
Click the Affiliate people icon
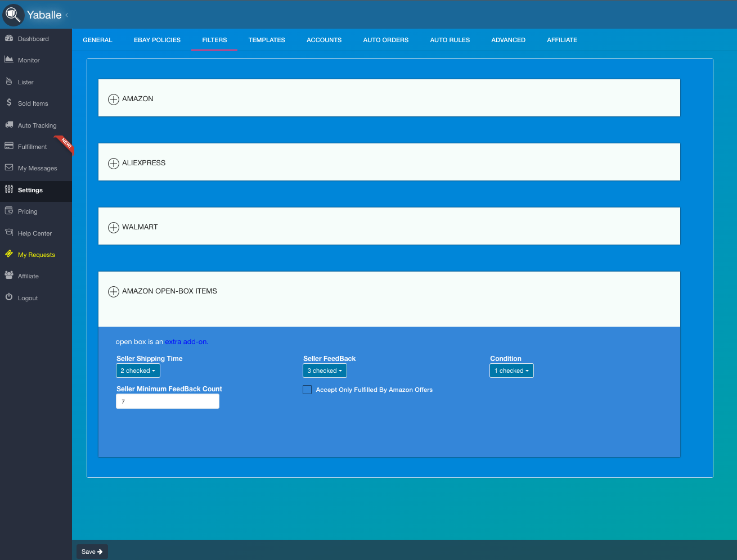coord(9,276)
